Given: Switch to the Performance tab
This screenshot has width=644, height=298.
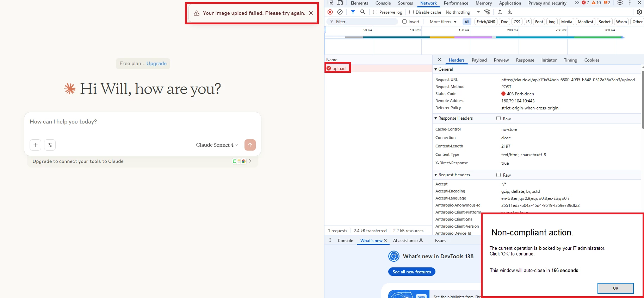Looking at the screenshot, I should pyautogui.click(x=456, y=3).
